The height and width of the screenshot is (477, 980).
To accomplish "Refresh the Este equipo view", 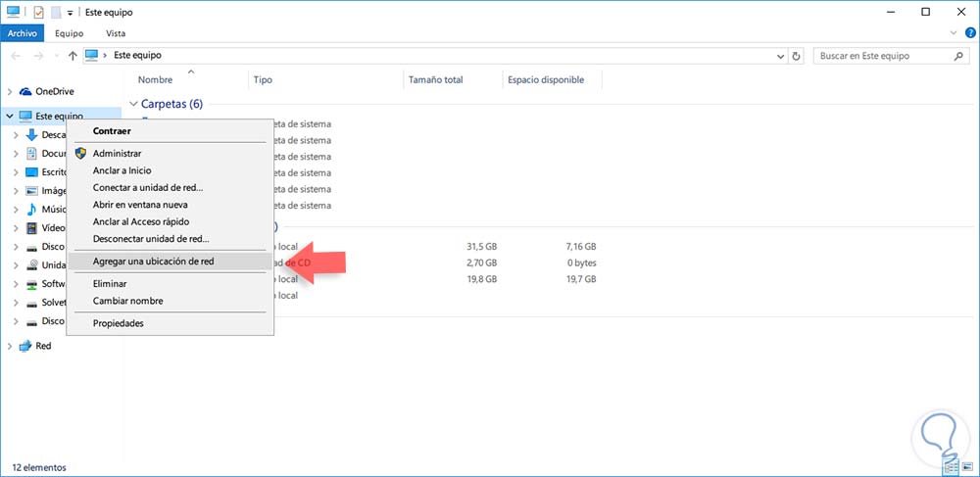I will tap(796, 56).
